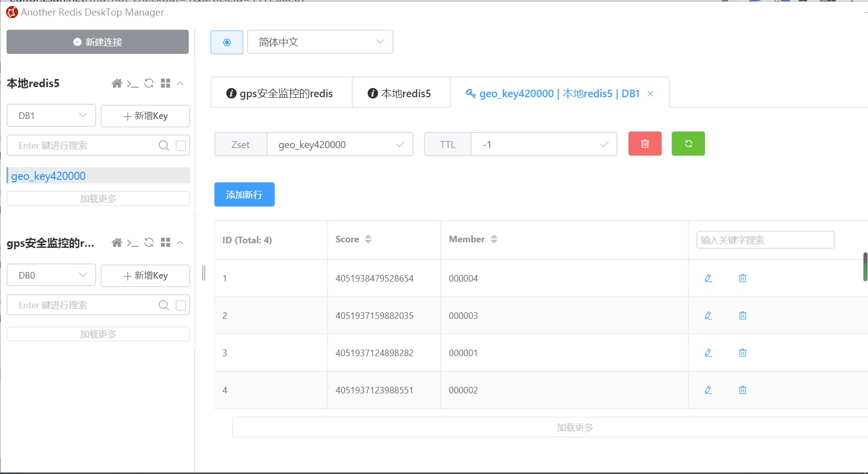This screenshot has width=868, height=474.
Task: Click home icon for gps安全监控 connection
Action: click(117, 243)
